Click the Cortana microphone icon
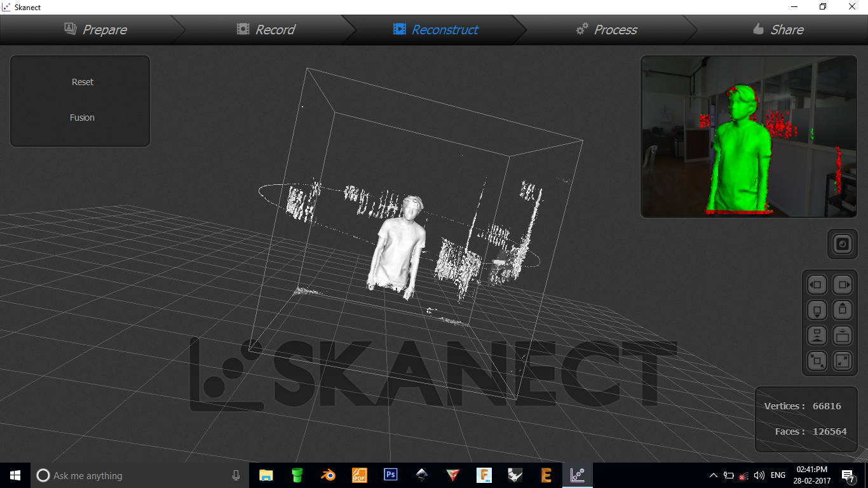 (x=236, y=475)
